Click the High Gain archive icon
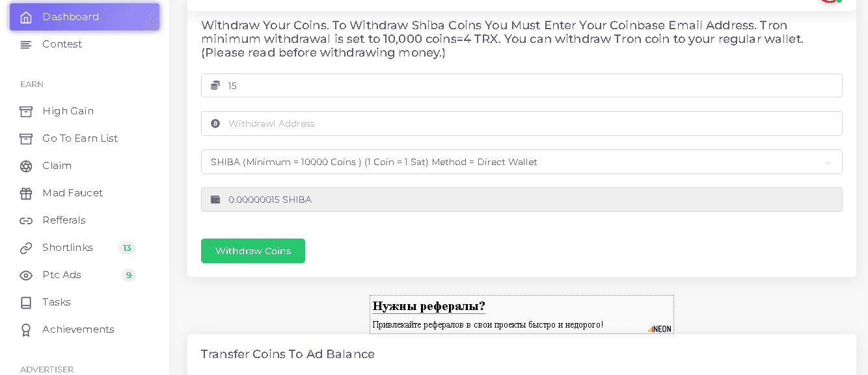This screenshot has height=375, width=868. coord(26,111)
